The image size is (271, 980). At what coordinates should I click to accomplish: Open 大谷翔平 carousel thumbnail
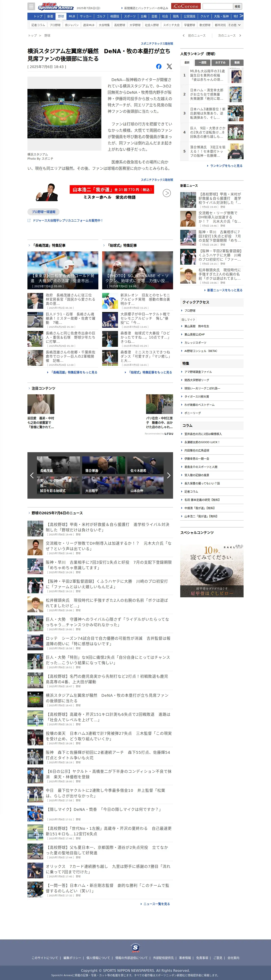point(103,485)
